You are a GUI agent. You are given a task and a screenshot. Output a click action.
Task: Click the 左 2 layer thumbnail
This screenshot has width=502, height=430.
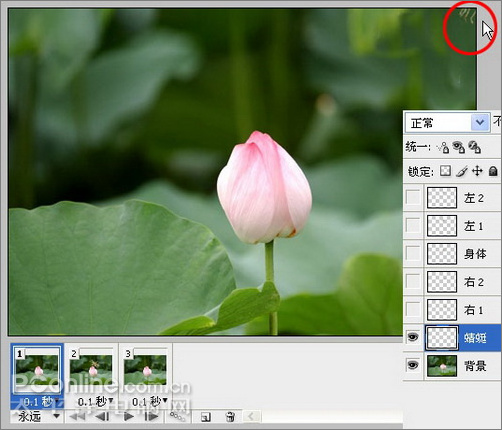[442, 198]
